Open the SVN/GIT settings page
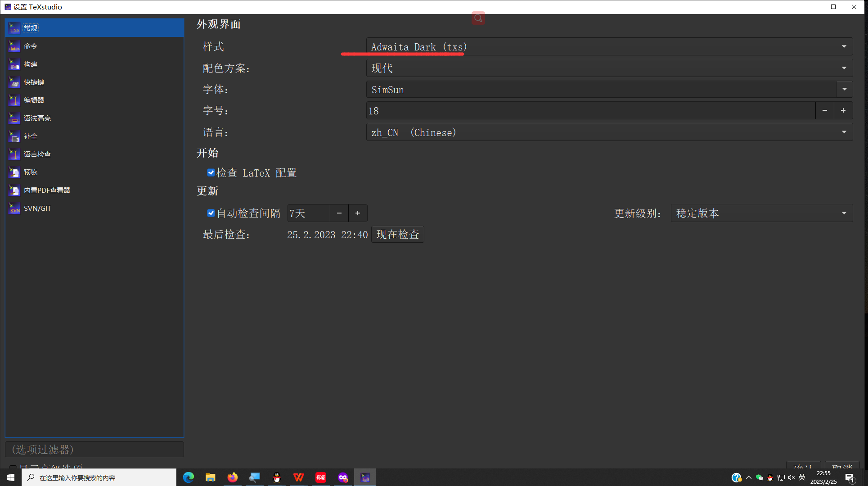Image resolution: width=868 pixels, height=486 pixels. tap(94, 208)
